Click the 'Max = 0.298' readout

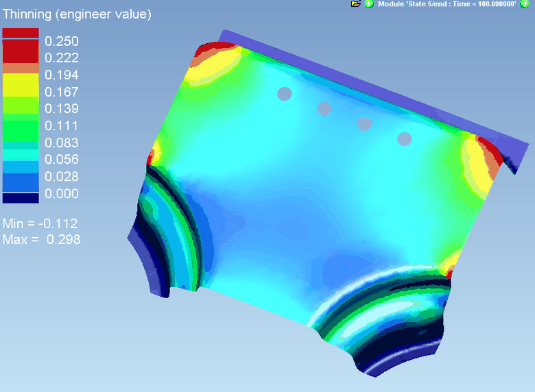42,239
